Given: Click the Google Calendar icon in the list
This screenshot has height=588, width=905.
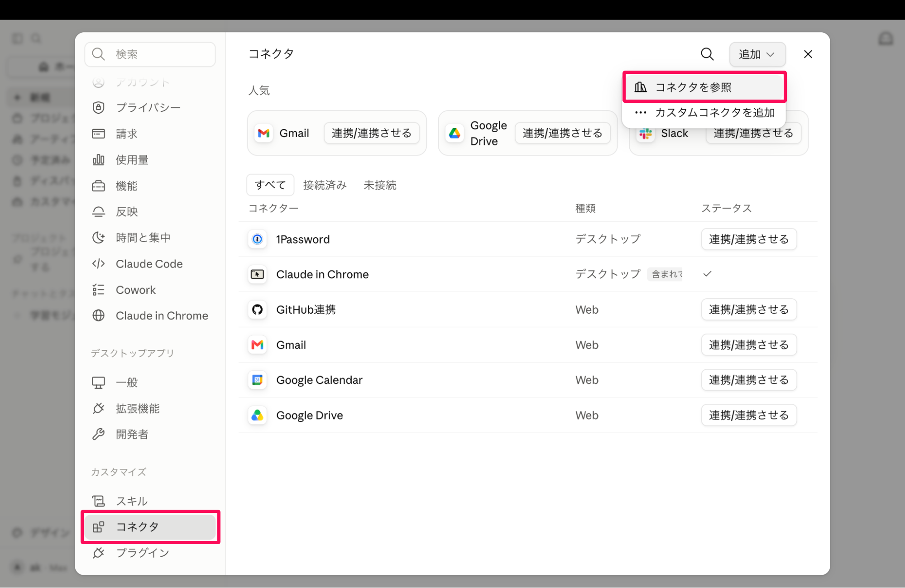Looking at the screenshot, I should point(257,380).
